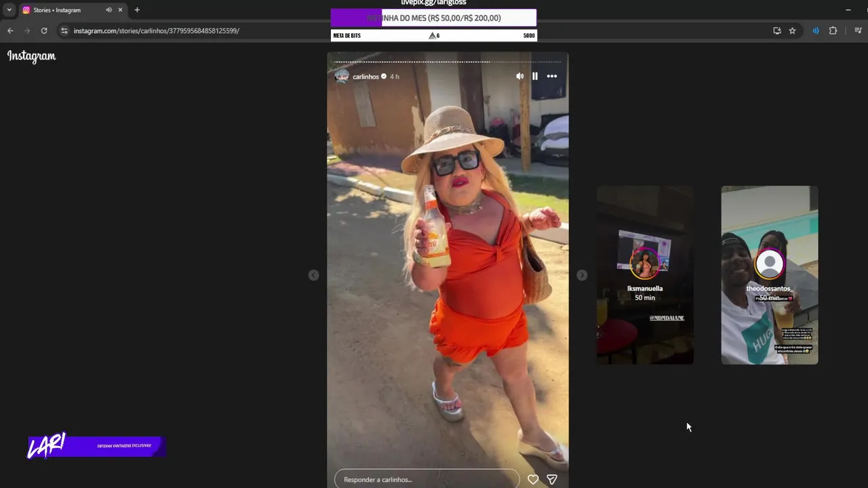Open theodossantos_ story preview
This screenshot has height=488, width=868.
point(770,274)
